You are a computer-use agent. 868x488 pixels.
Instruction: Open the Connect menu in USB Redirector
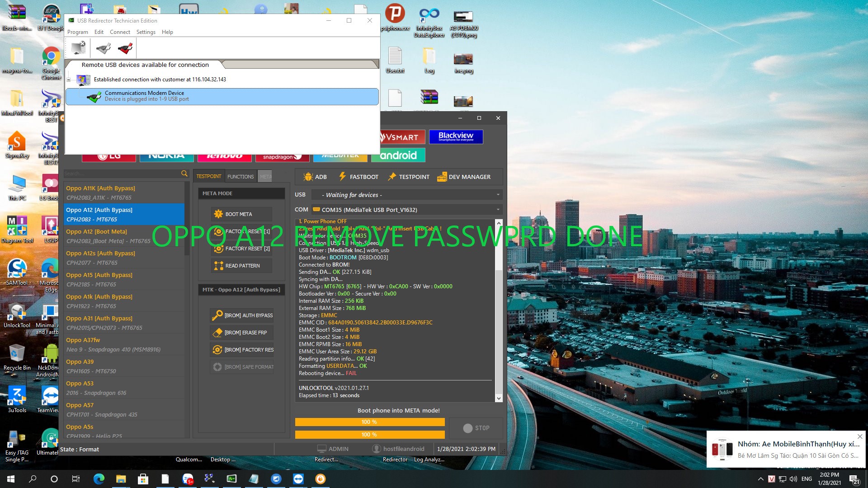[119, 32]
